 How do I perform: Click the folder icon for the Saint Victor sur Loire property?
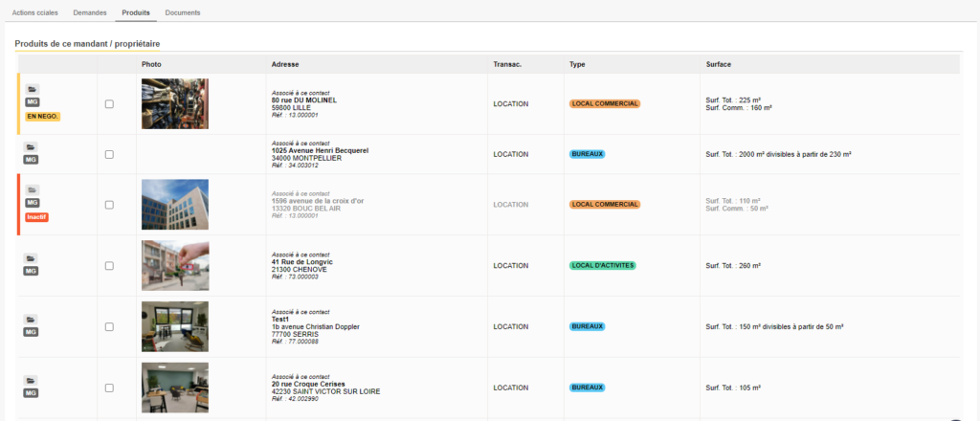(x=32, y=380)
